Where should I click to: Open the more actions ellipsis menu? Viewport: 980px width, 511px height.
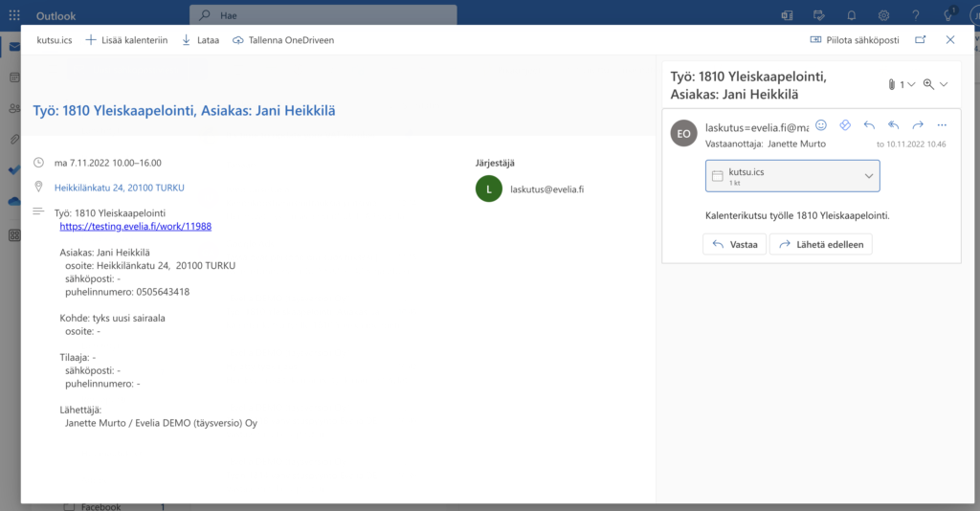tap(942, 125)
